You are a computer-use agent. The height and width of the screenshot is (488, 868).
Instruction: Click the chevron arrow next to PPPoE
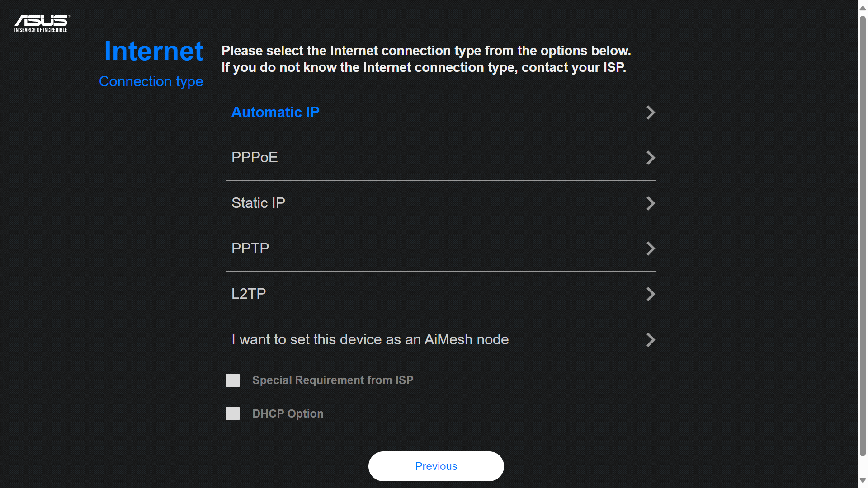(651, 158)
